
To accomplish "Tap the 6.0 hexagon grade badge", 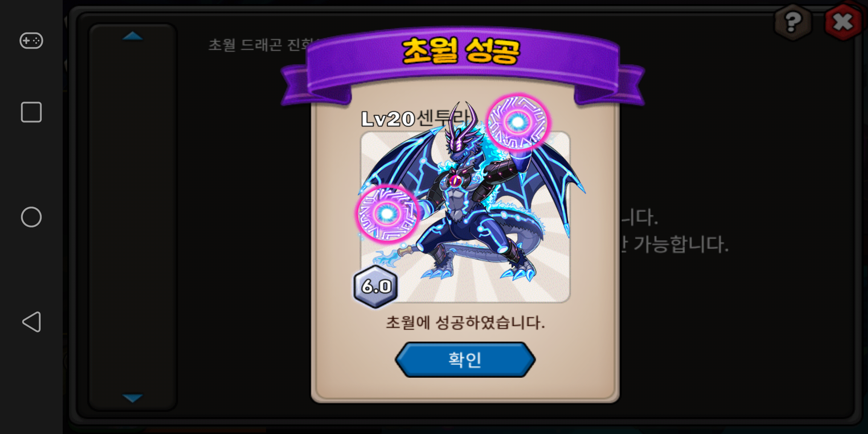I will (x=376, y=287).
